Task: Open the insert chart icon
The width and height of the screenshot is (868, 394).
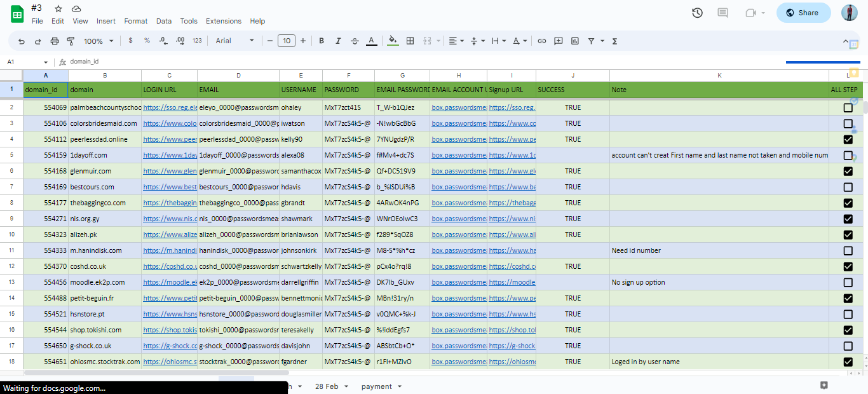Action: pyautogui.click(x=574, y=41)
